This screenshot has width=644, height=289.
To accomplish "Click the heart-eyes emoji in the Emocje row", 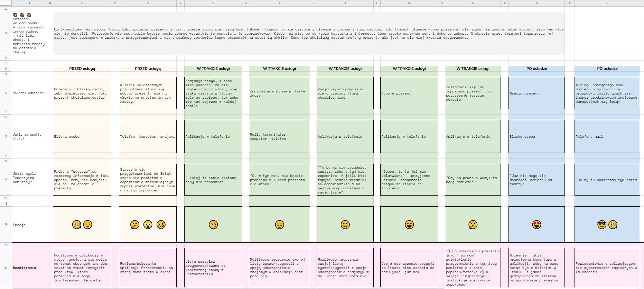I will pyautogui.click(x=536, y=225).
